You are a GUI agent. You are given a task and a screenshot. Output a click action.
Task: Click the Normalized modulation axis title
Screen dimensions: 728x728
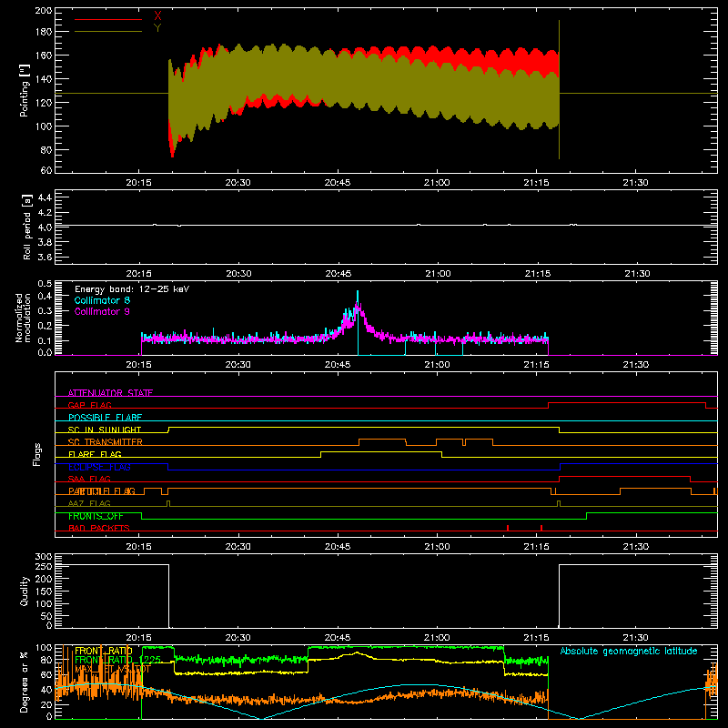tap(24, 318)
